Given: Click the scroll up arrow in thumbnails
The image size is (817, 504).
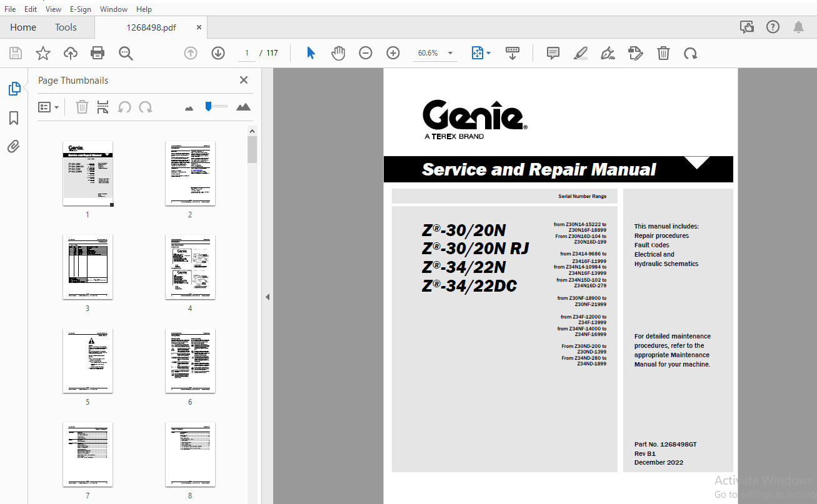Looking at the screenshot, I should click(x=253, y=131).
